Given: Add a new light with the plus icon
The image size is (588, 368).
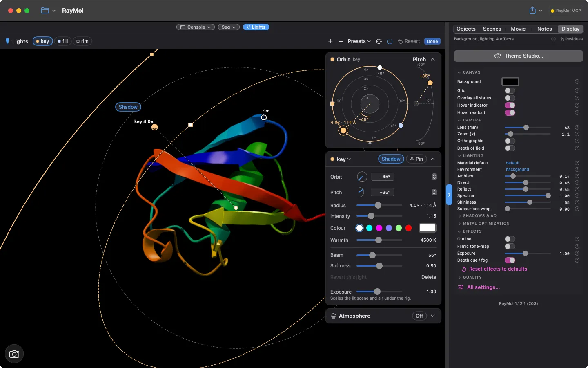Looking at the screenshot, I should [x=330, y=41].
